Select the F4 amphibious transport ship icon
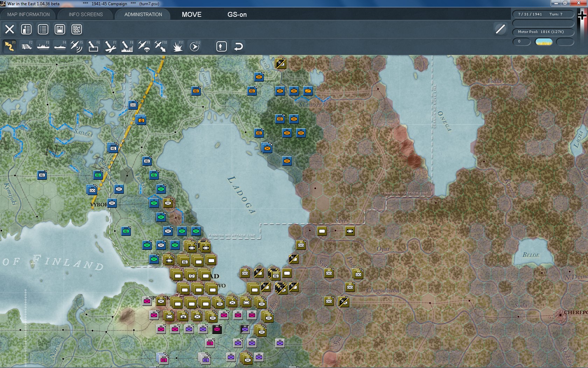 (60, 46)
